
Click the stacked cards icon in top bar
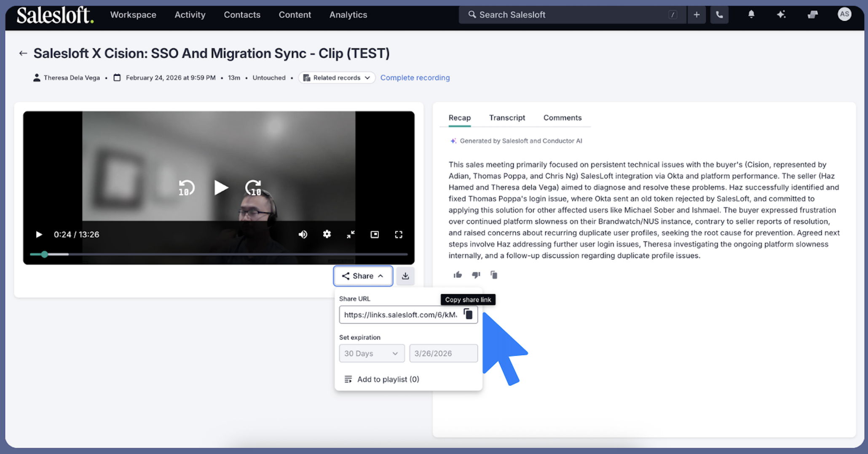812,14
